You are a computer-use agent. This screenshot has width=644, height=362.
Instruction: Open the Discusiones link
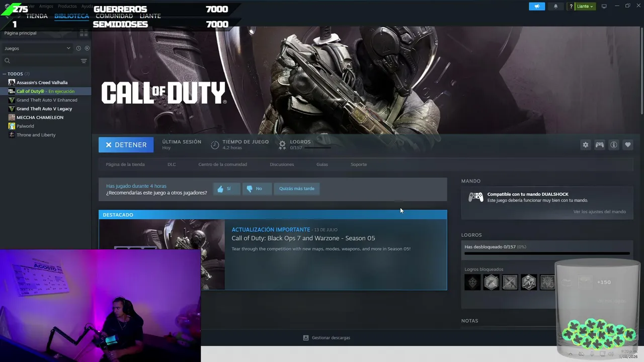tap(282, 164)
